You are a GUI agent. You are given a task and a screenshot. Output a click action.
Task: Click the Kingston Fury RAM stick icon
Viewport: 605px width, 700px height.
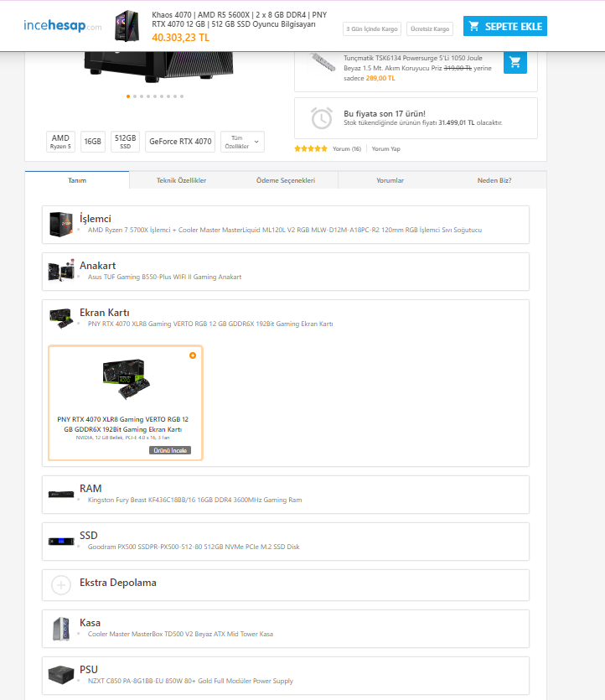(x=61, y=495)
